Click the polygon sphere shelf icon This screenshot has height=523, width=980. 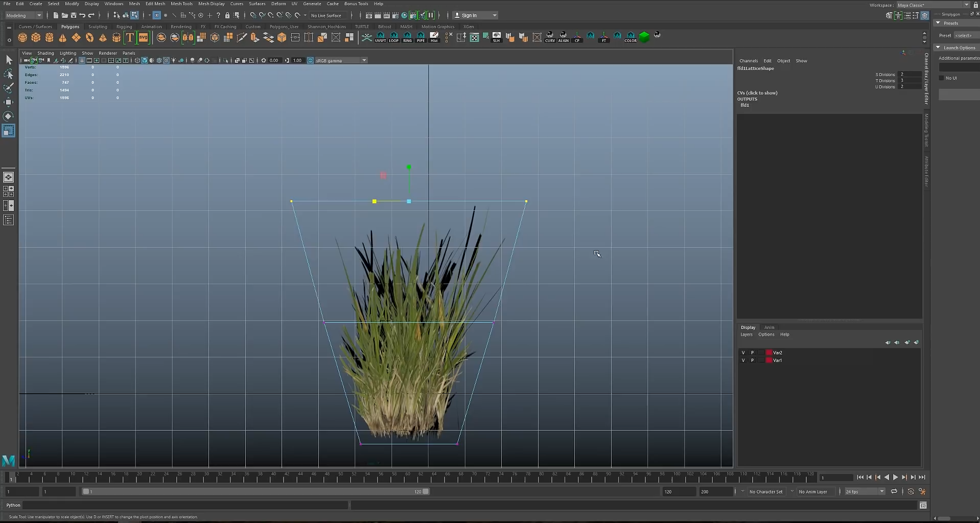click(x=22, y=37)
